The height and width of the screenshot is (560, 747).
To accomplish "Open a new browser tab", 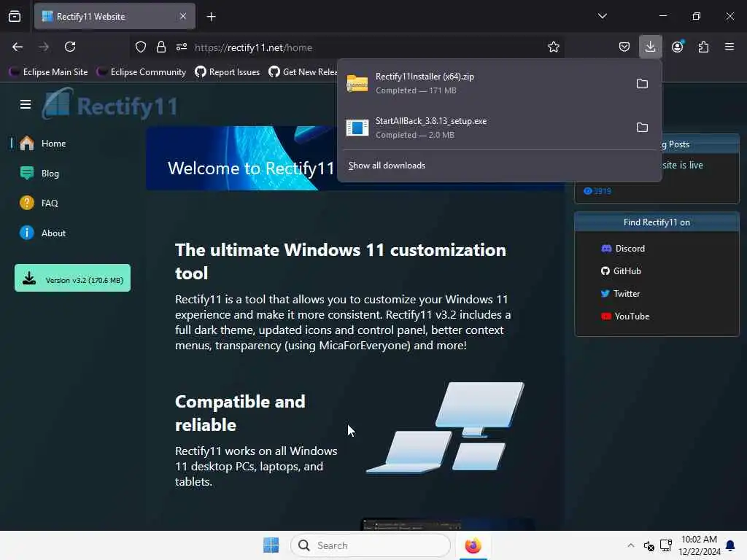I will pos(211,17).
